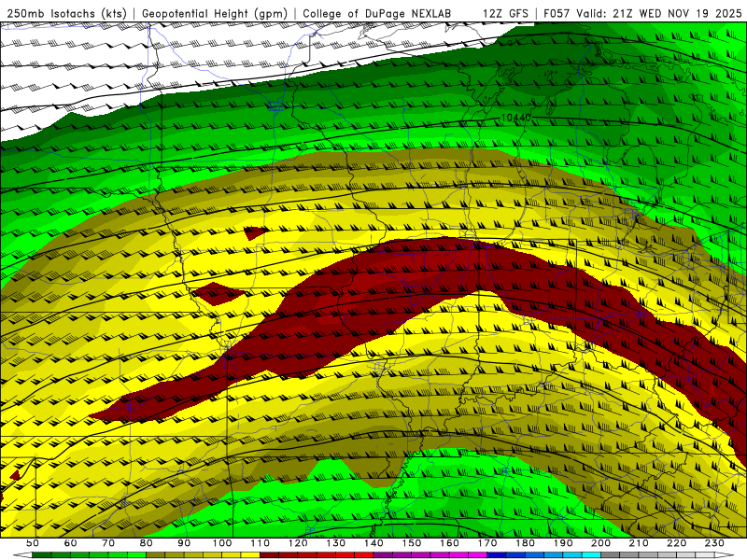
Task: Click the 'College of DuPage NEXLAB' label
Action: click(377, 14)
